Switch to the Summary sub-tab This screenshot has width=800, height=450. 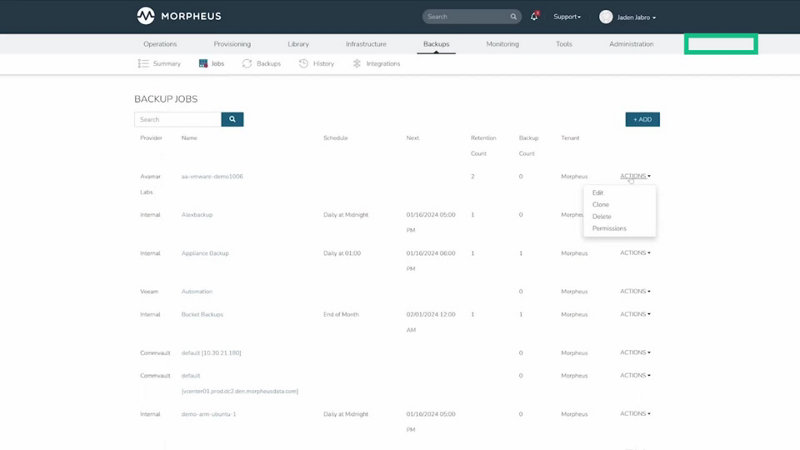(x=159, y=63)
